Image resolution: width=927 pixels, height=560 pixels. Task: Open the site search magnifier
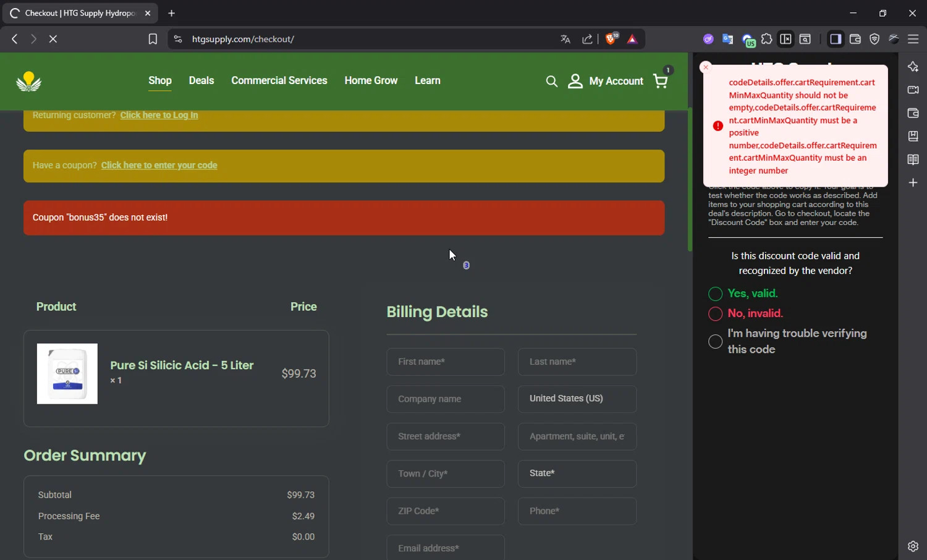(x=551, y=82)
